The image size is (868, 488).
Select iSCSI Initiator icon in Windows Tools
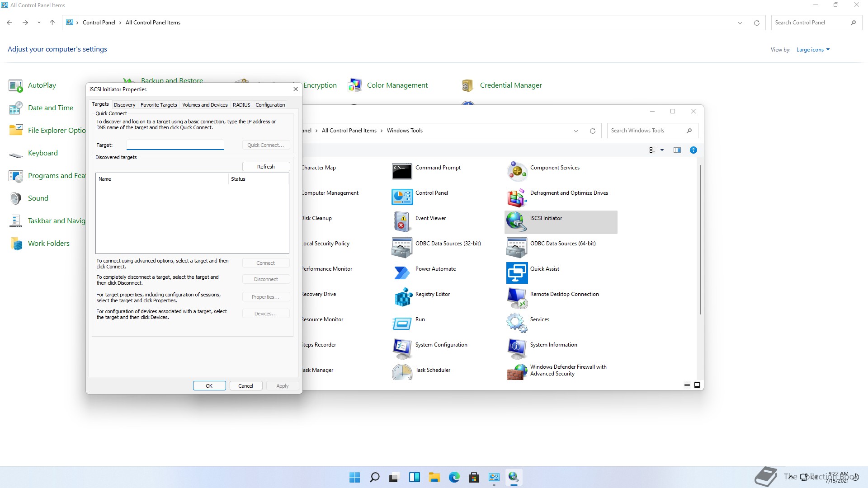pos(517,222)
